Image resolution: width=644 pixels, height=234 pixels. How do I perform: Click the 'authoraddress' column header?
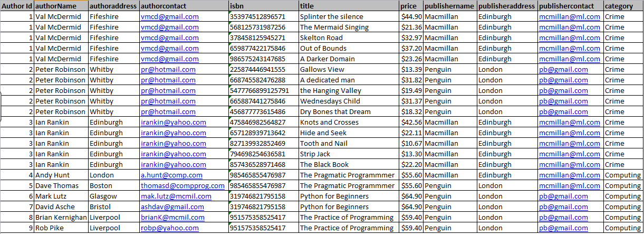point(113,6)
